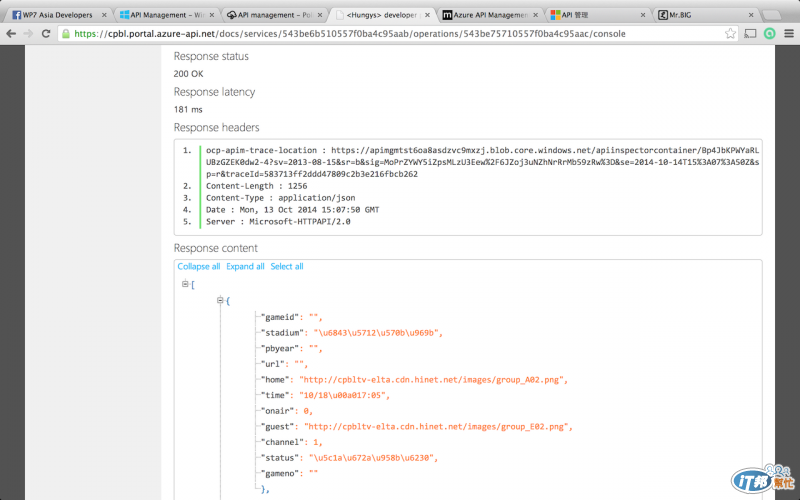The height and width of the screenshot is (500, 800).
Task: Bookmark this page with the star icon
Action: click(730, 34)
